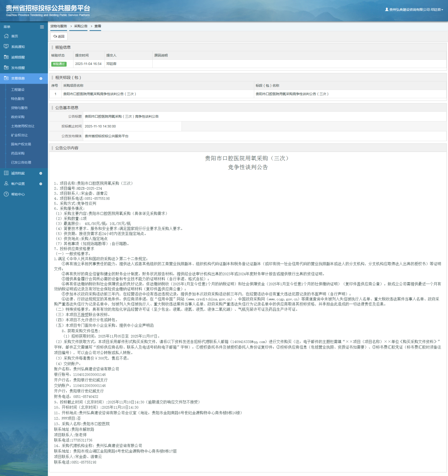Open the user account dropdown 邓廷容
Screen dimensions: 448x476
414,10
